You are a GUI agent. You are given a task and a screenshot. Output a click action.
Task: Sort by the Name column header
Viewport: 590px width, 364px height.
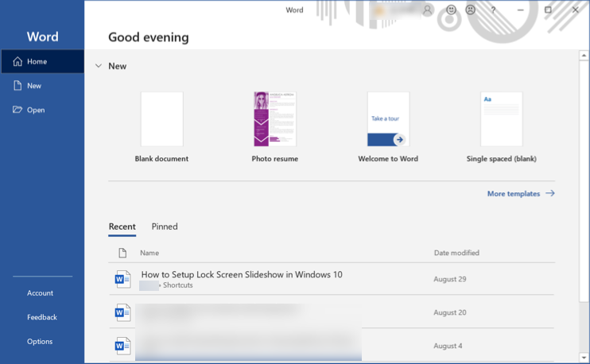(149, 253)
